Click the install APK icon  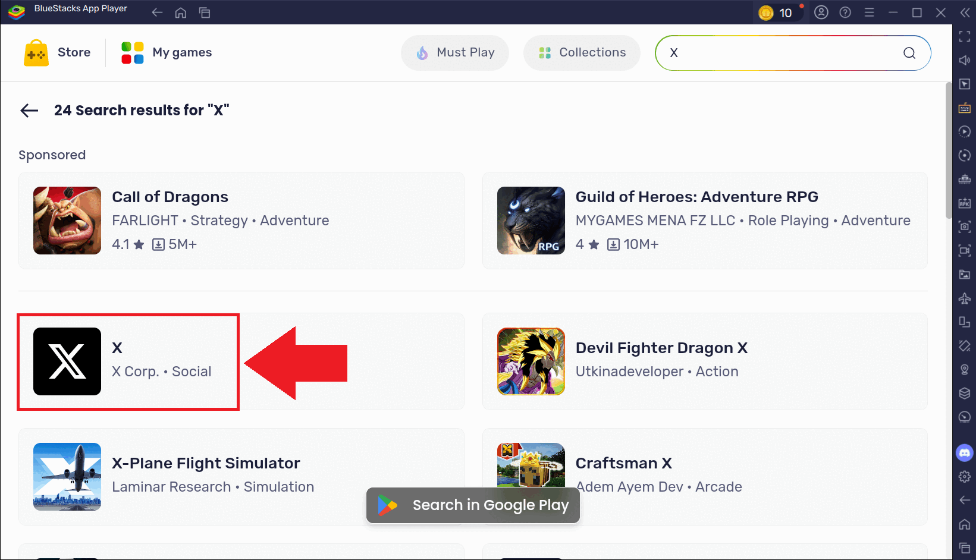point(964,203)
